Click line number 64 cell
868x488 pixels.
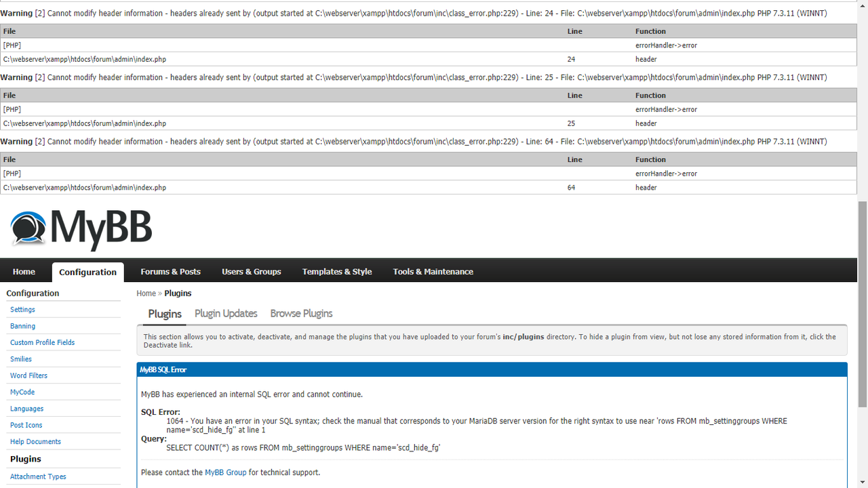pyautogui.click(x=571, y=188)
